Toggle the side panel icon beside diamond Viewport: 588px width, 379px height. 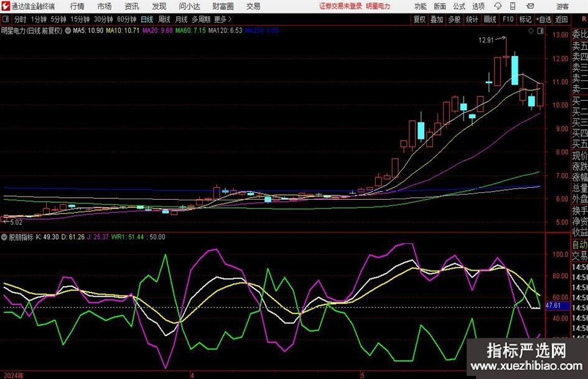pyautogui.click(x=540, y=31)
